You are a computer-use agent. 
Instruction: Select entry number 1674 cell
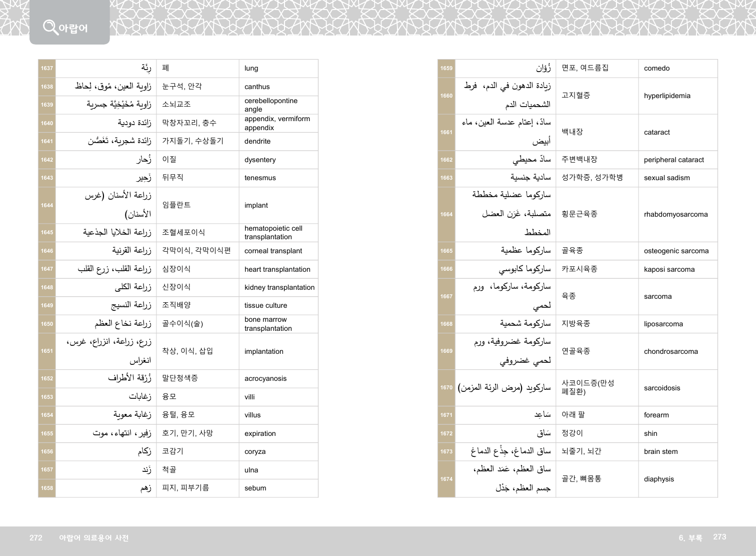click(x=446, y=479)
